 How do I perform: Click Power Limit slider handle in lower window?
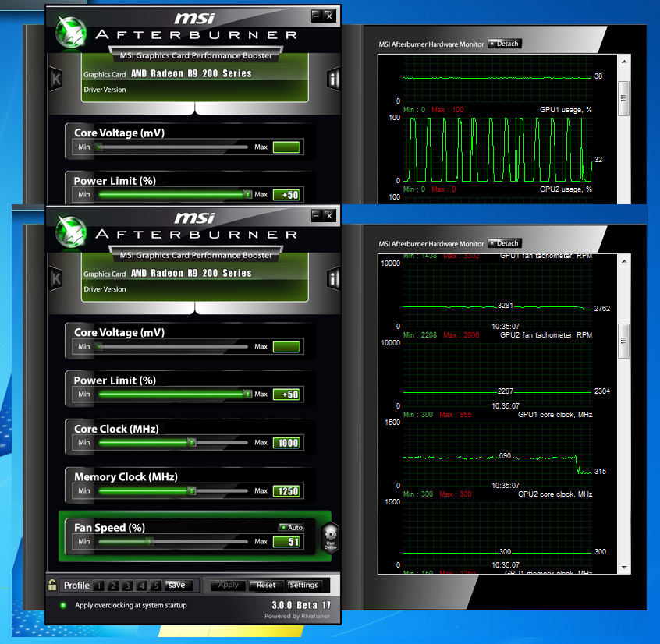point(248,395)
